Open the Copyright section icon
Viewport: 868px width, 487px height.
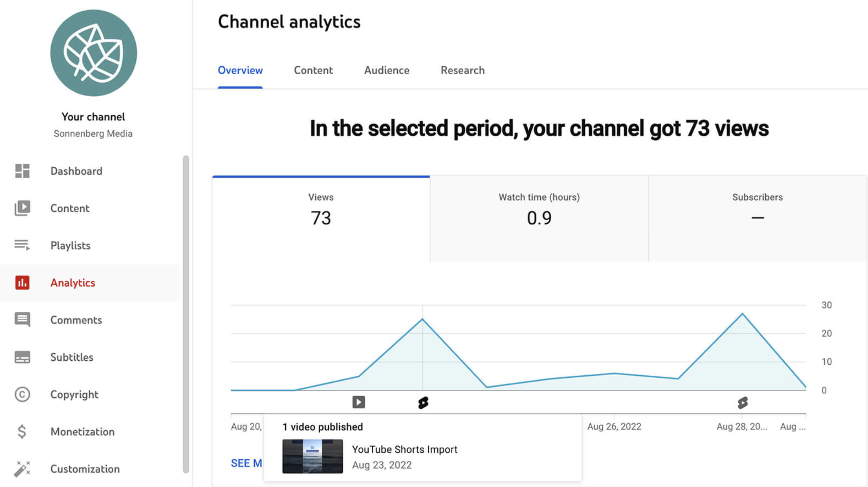22,394
